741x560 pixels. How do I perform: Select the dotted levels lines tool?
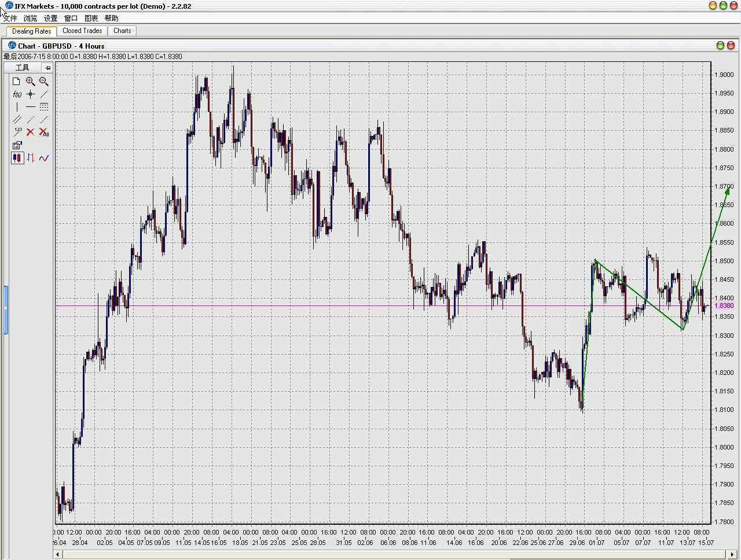coord(43,107)
